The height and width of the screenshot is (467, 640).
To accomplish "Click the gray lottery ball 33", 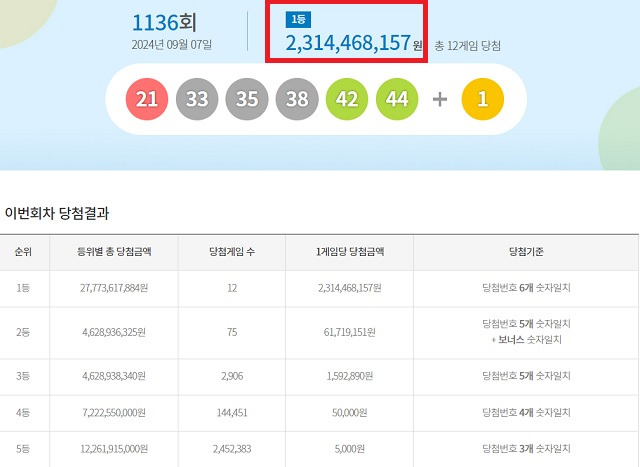I will (x=197, y=99).
